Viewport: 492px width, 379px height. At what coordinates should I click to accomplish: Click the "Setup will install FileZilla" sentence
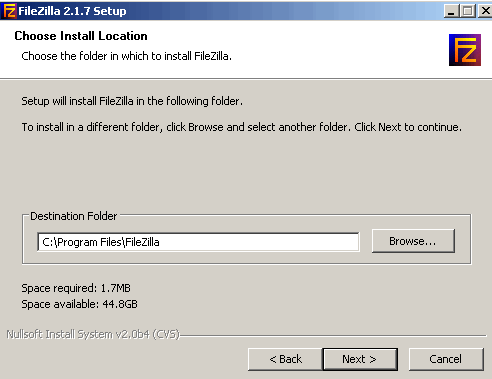tap(132, 101)
